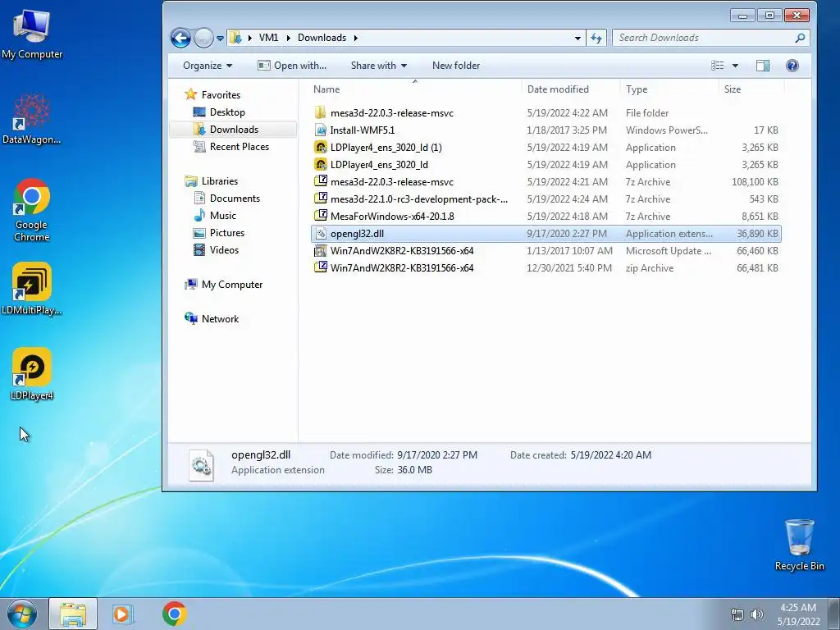The height and width of the screenshot is (630, 840).
Task: Open the address bar history dropdown arrow
Action: click(577, 38)
